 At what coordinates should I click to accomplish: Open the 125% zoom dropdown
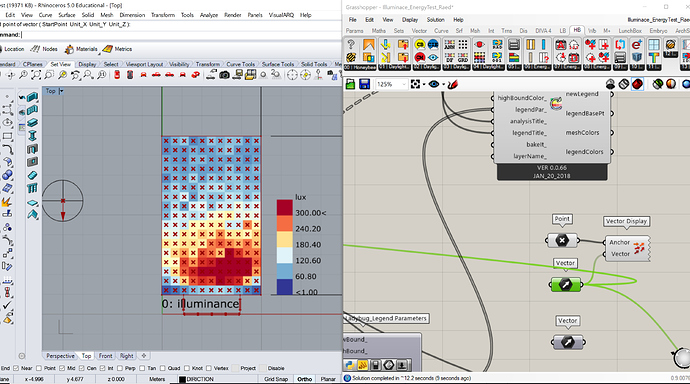[x=391, y=84]
